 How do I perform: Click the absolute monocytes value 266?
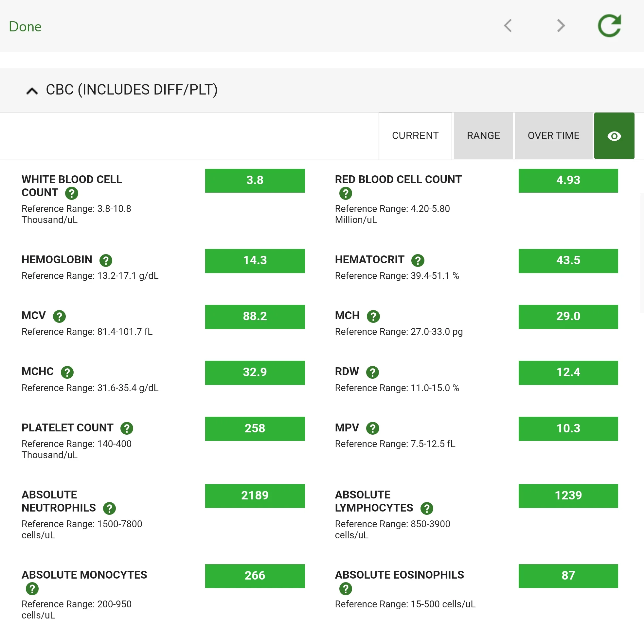[255, 576]
